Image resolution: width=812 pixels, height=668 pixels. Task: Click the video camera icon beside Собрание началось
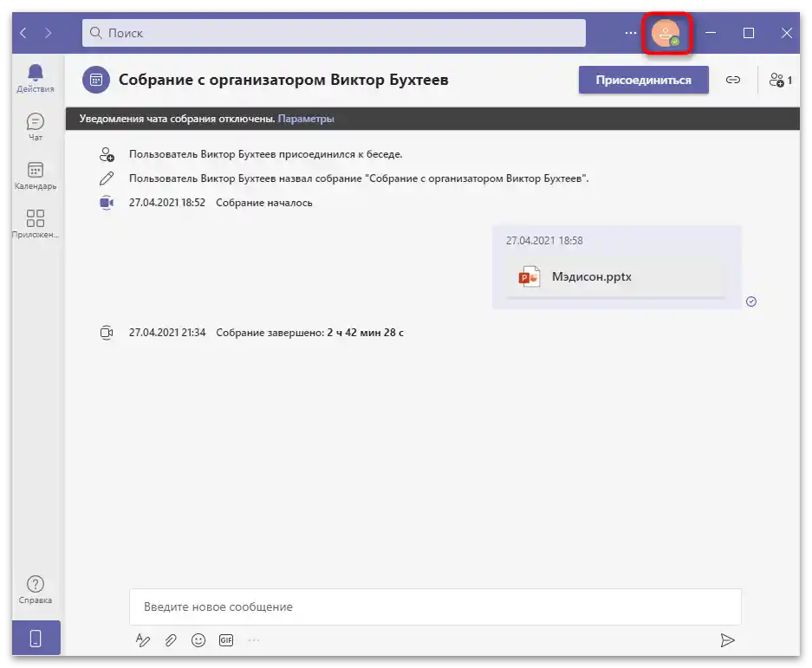tap(107, 203)
